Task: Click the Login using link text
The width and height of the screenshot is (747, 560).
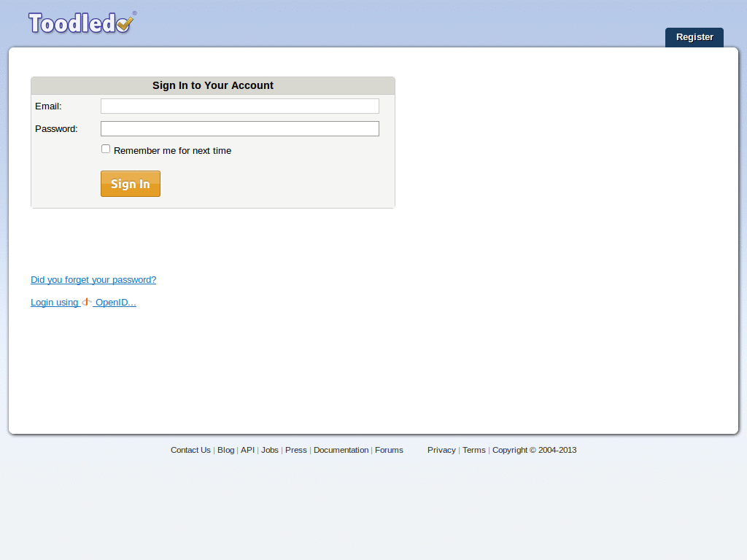Action: click(54, 303)
